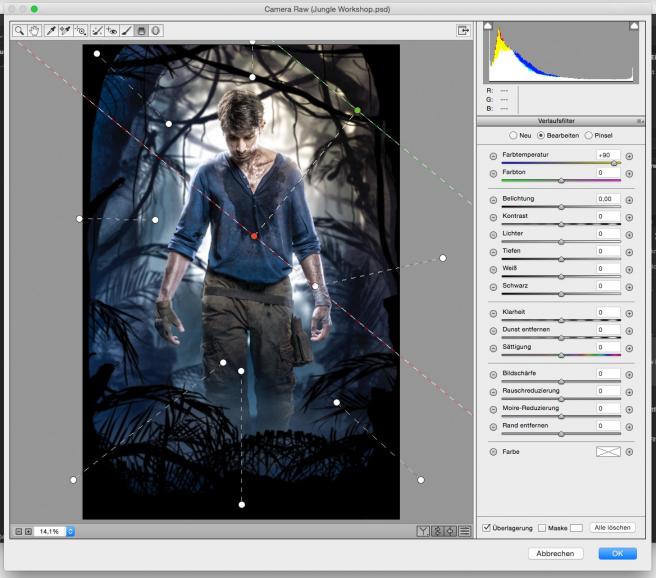Image resolution: width=656 pixels, height=578 pixels.
Task: Copy current settings to before icon
Action: point(451,531)
